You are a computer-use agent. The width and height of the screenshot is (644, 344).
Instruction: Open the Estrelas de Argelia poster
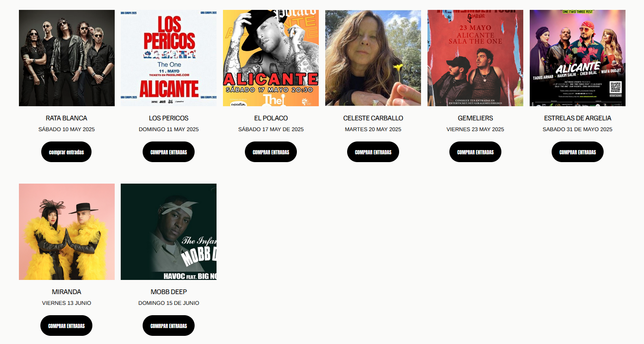click(577, 58)
